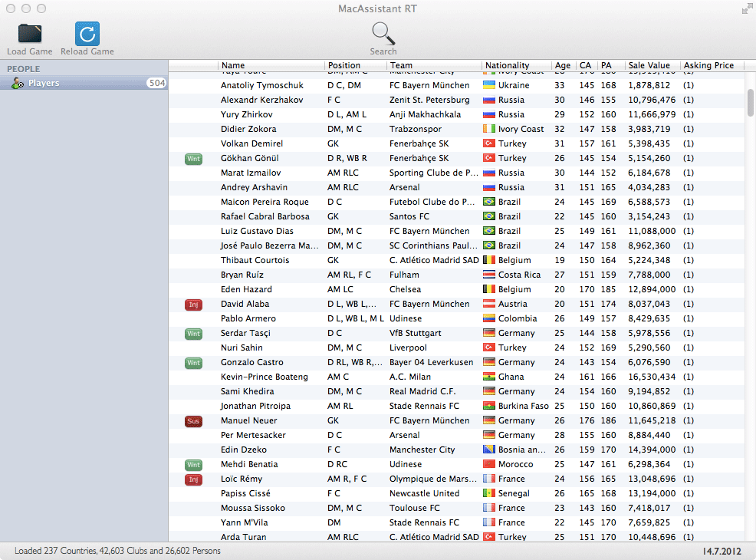Click the sale value 16,530,434

coord(652,377)
